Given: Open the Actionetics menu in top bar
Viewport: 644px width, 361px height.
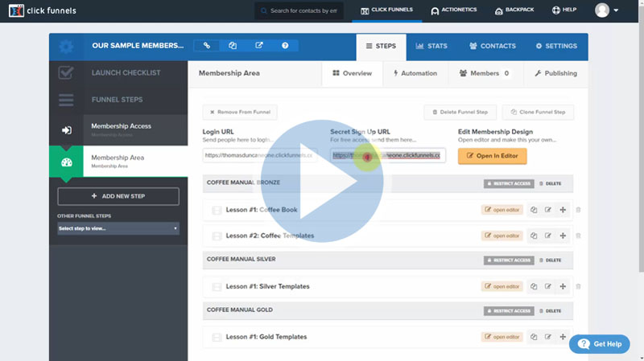Looking at the screenshot, I should coord(453,10).
